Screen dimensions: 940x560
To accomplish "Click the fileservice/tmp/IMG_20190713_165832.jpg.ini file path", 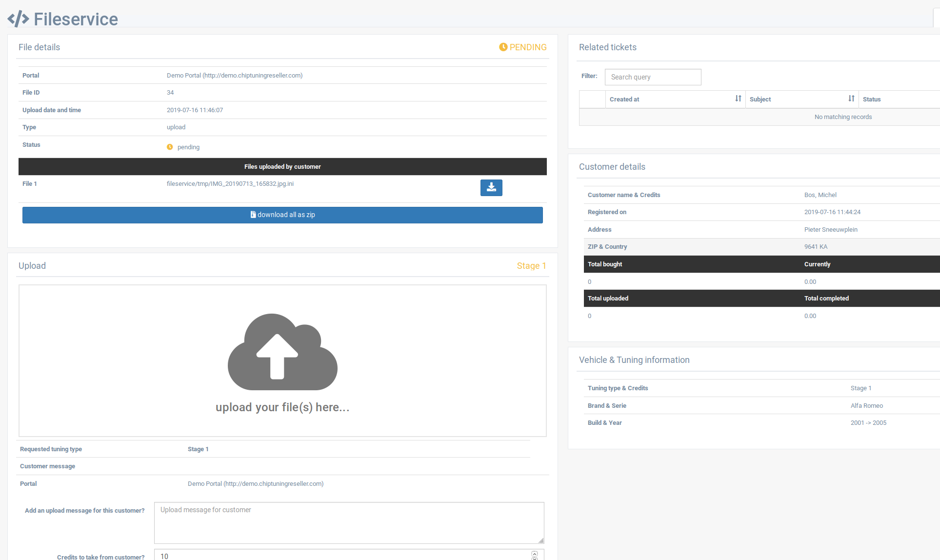I will tap(230, 184).
